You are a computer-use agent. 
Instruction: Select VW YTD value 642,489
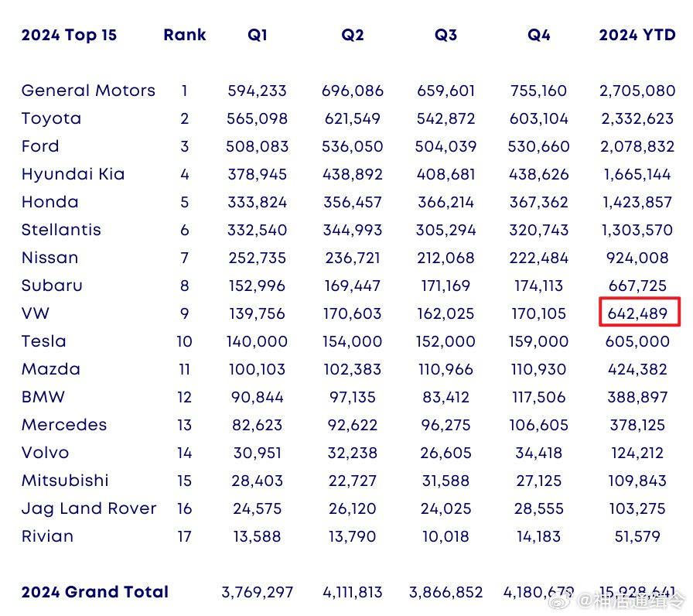pos(637,314)
